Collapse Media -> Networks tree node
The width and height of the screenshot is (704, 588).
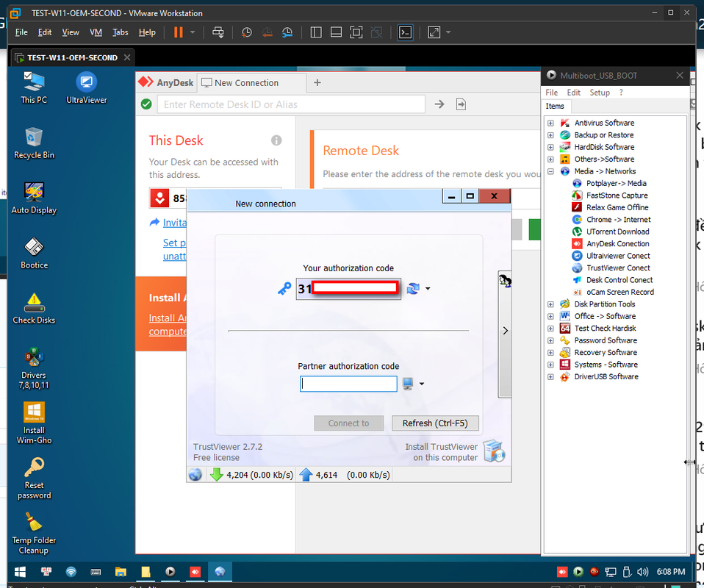click(550, 171)
